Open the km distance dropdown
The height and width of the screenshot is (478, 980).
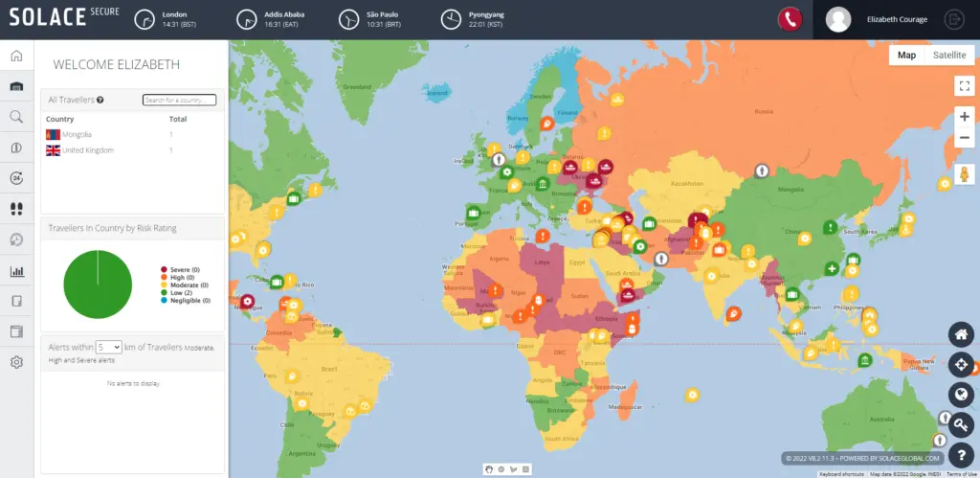pos(108,347)
